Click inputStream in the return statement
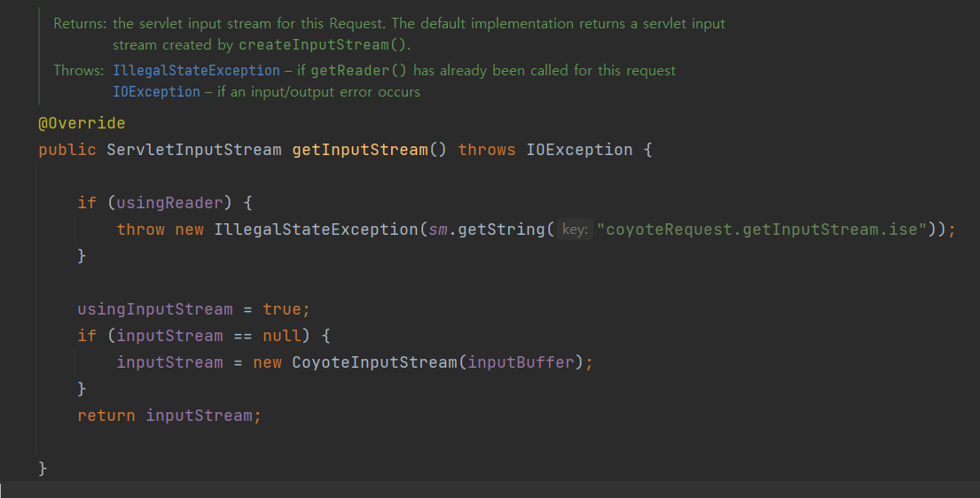The image size is (980, 498). pyautogui.click(x=199, y=416)
